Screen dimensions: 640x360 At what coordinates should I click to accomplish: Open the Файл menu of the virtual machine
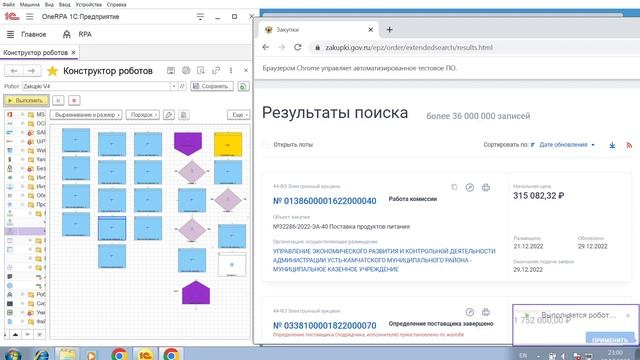(8, 4)
